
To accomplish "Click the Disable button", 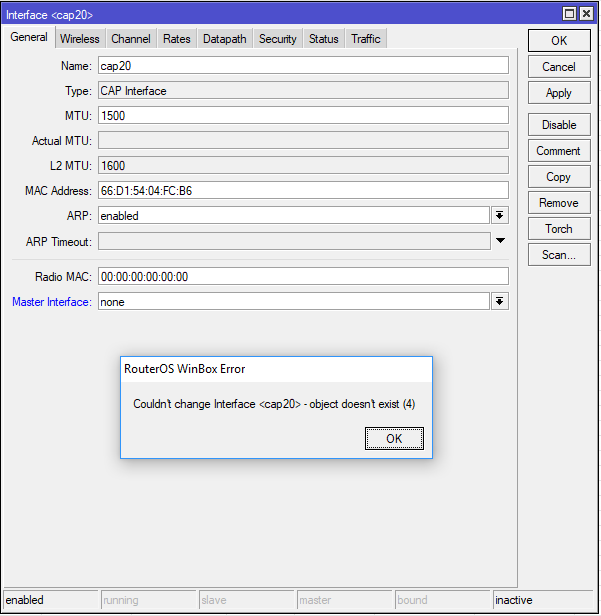I will tap(559, 125).
